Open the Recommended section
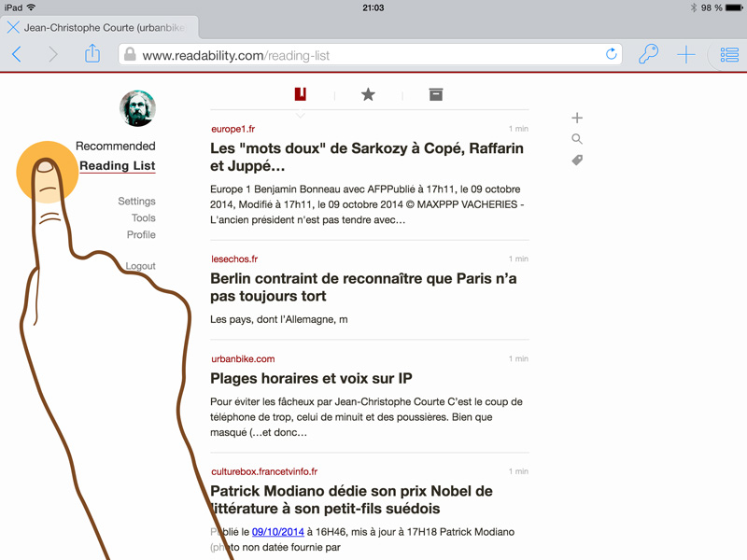The image size is (747, 560). pyautogui.click(x=115, y=146)
